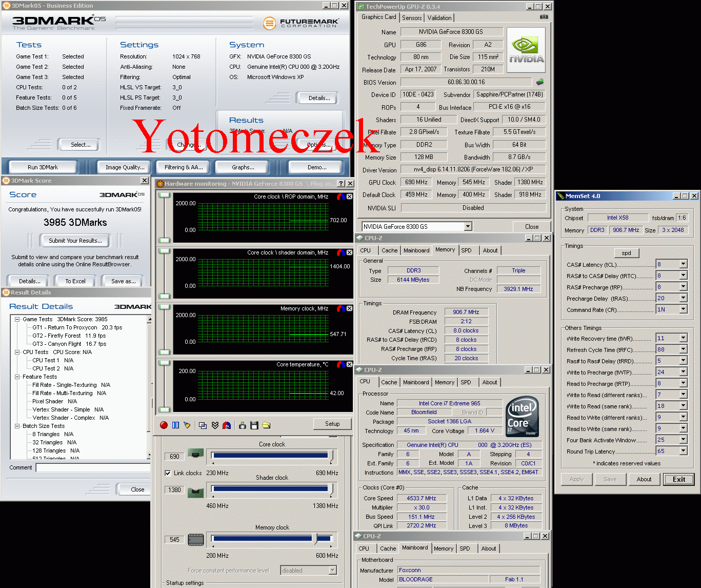Click the Memory clock value box showing 545

pyautogui.click(x=174, y=539)
